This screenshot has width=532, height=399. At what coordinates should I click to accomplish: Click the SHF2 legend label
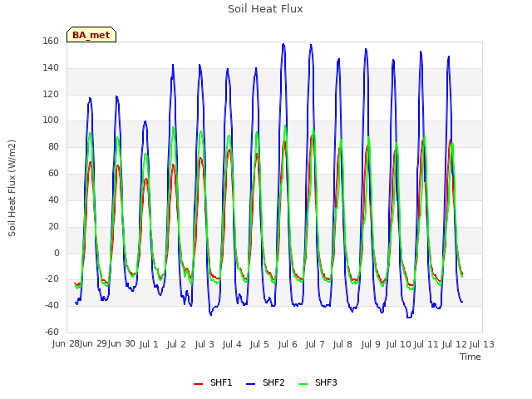point(273,382)
